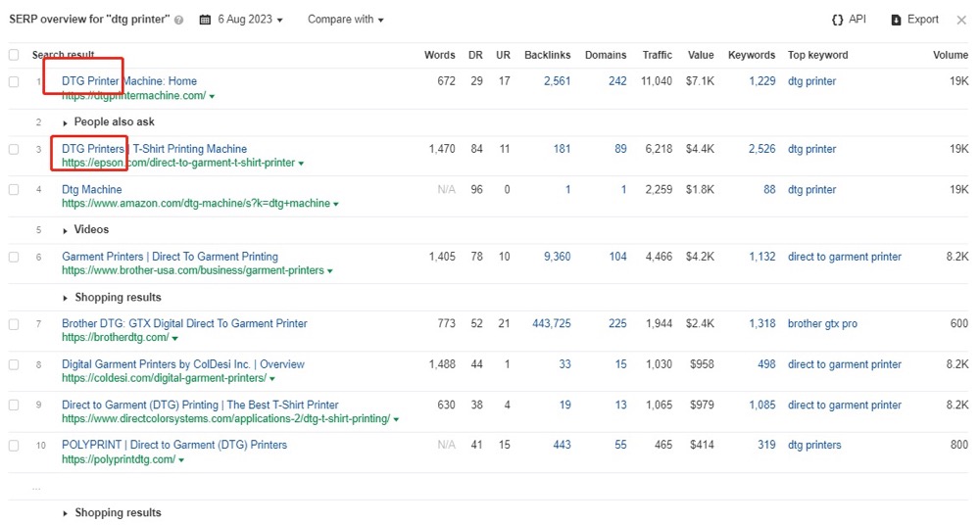Tick the checkbox for Brother DTG: GTX row
The height and width of the screenshot is (525, 980).
coord(14,324)
